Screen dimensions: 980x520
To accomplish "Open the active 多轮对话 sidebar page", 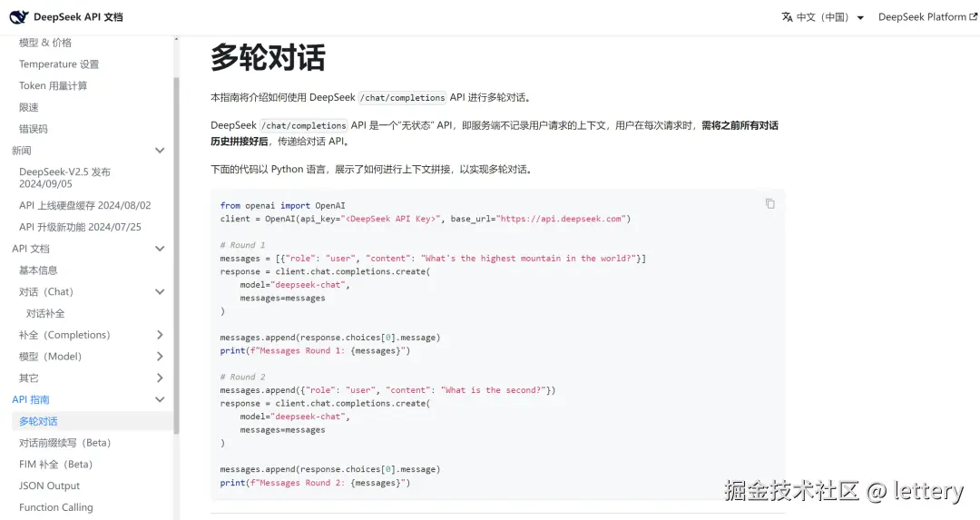I will click(38, 421).
